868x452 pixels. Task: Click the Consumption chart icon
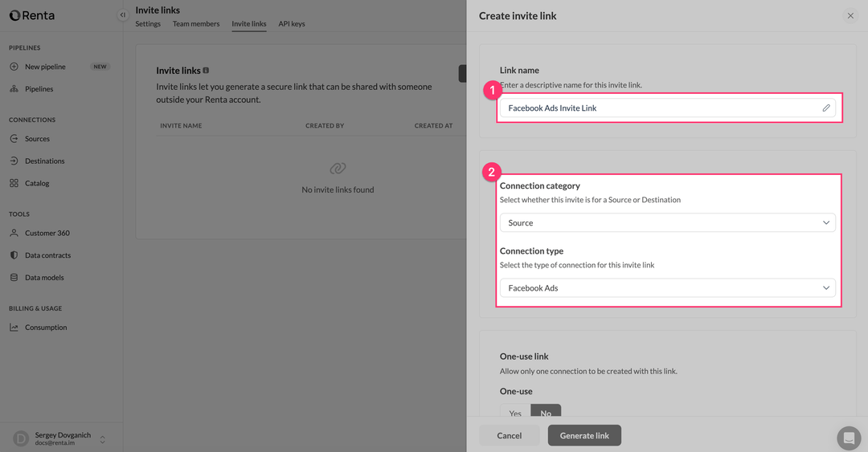14,328
